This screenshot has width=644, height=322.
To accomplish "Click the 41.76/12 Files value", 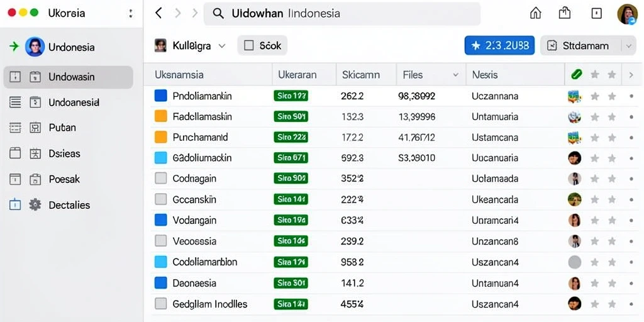I will (416, 138).
